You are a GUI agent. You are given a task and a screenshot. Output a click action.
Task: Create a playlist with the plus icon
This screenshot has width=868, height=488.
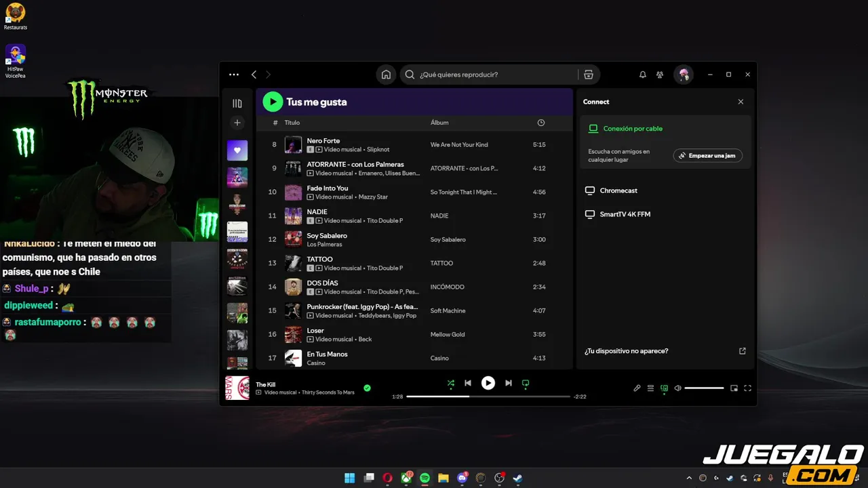237,123
